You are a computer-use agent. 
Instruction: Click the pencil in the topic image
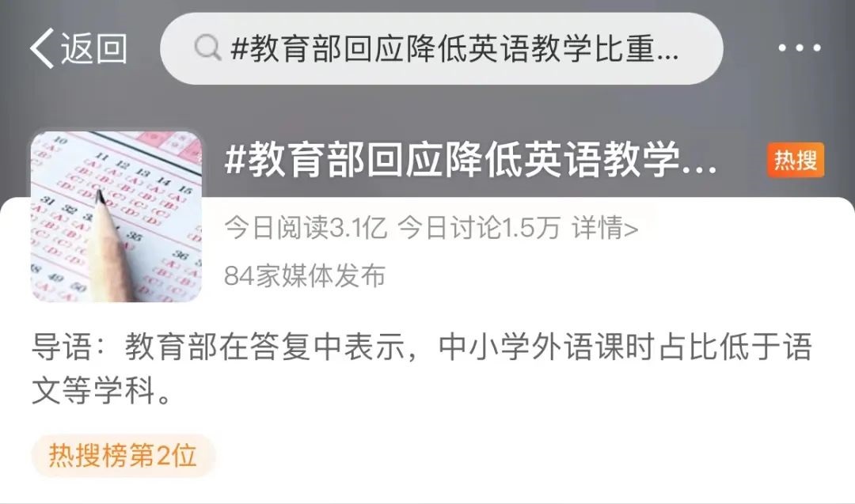pyautogui.click(x=115, y=245)
